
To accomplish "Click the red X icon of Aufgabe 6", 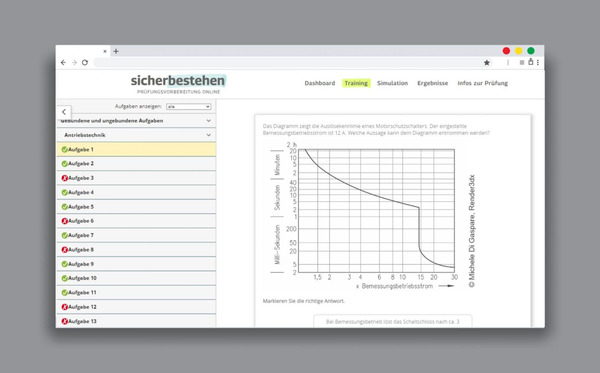I will coord(65,221).
